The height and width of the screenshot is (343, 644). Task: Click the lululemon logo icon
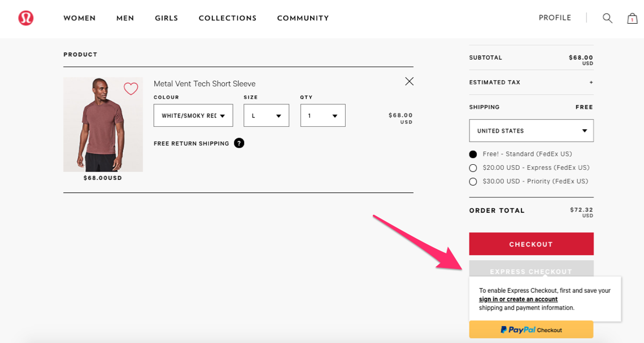coord(25,18)
